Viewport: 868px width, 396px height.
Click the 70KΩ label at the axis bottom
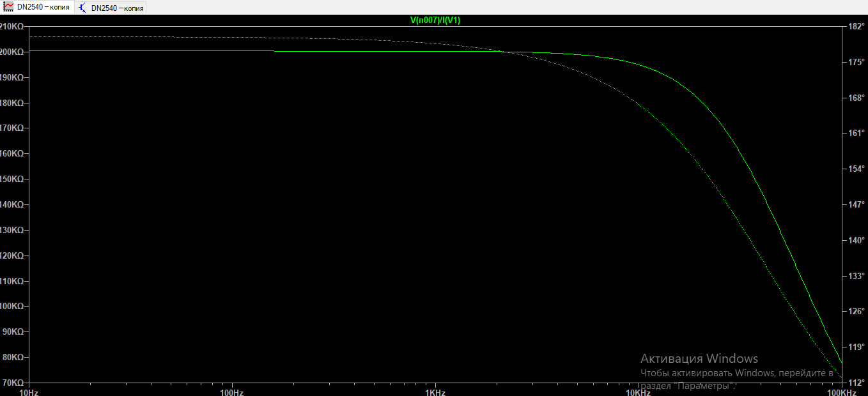13,383
